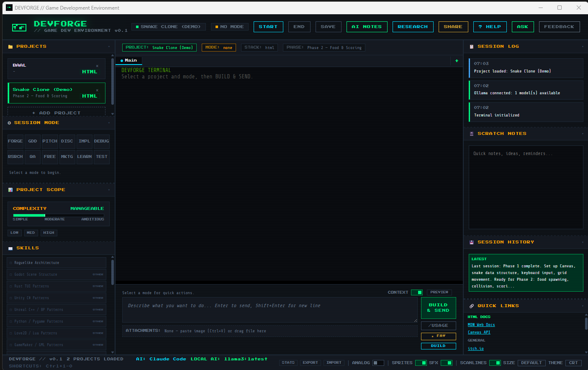Click the EXPORT button in status bar
This screenshot has width=588, height=370.
[x=311, y=363]
